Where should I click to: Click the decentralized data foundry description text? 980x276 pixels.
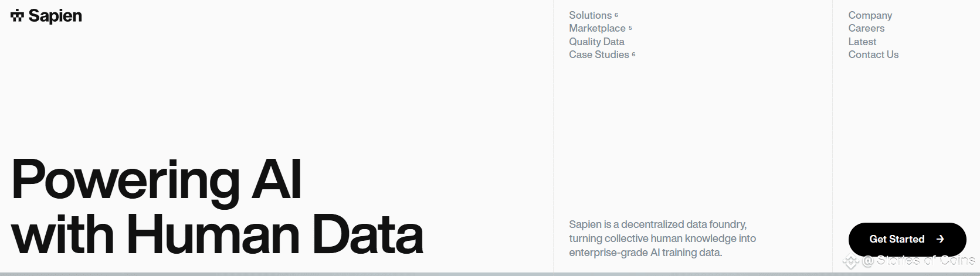point(662,238)
